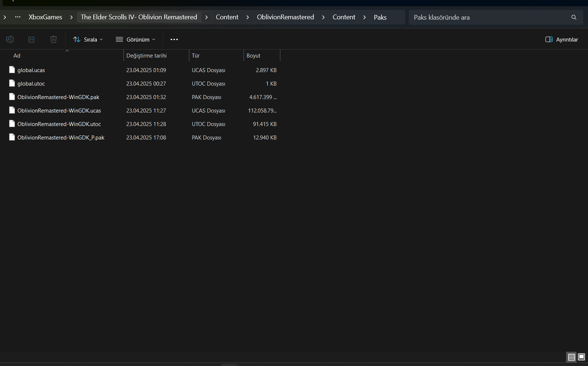
Task: Open the See more three-dots menu
Action: (174, 39)
